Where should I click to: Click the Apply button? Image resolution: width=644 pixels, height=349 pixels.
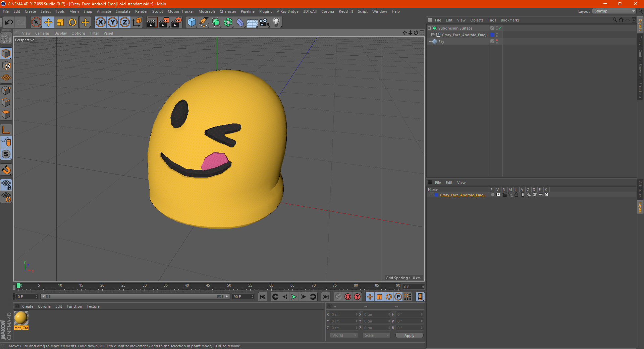point(409,336)
